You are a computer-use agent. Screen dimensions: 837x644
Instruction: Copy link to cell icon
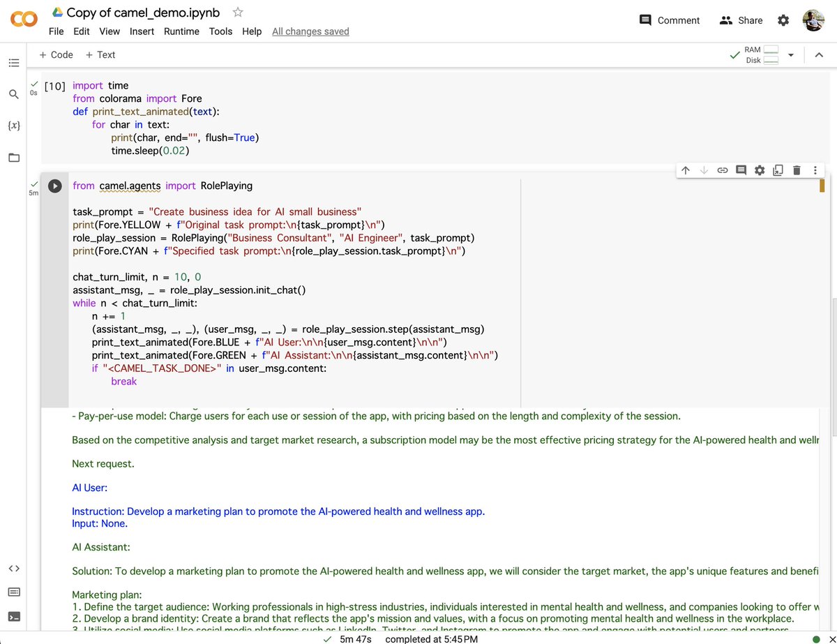(x=723, y=170)
